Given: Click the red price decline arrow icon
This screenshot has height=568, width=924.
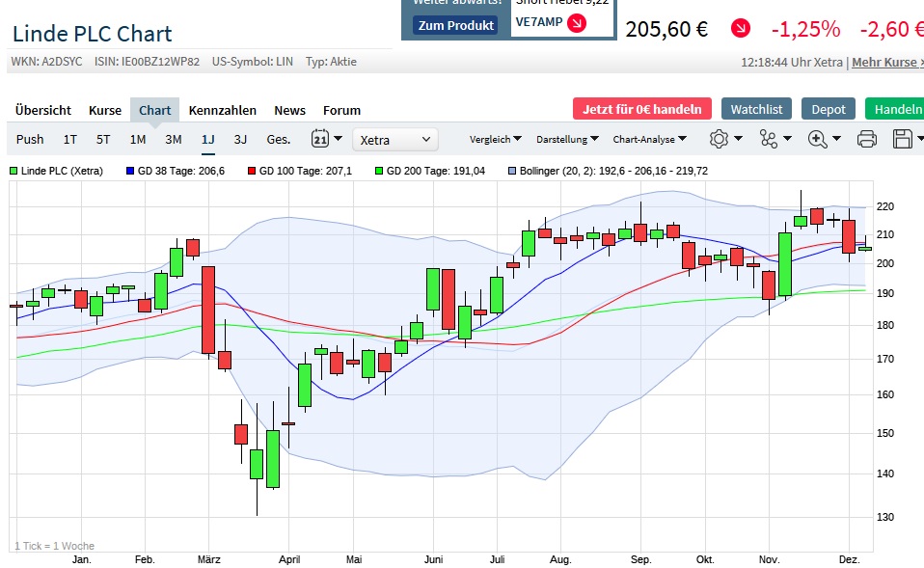Looking at the screenshot, I should [739, 30].
